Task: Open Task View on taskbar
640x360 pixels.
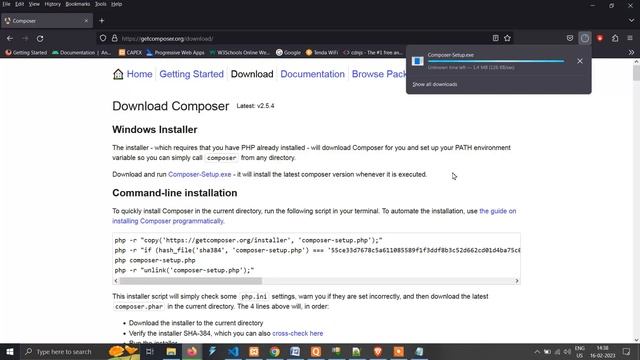Action: click(x=150, y=351)
